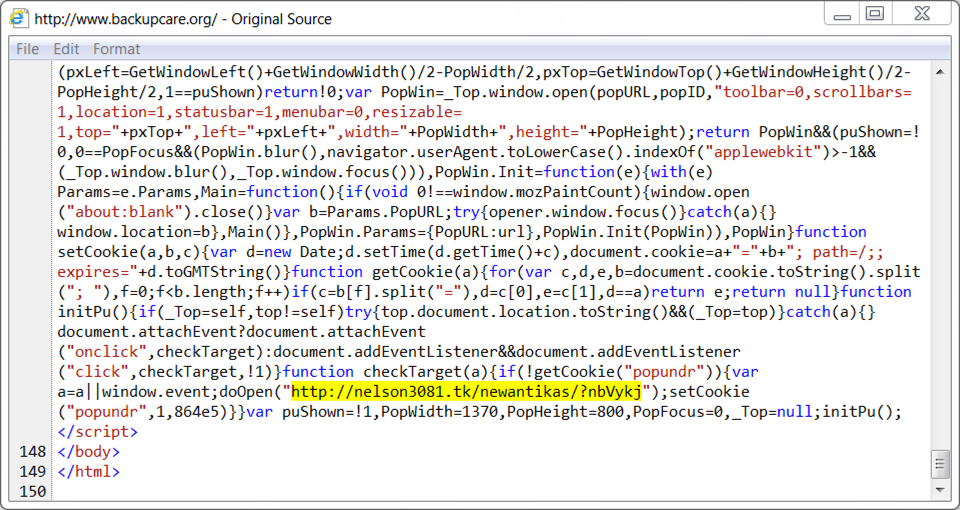Click line number 149
This screenshot has height=510, width=960.
point(33,472)
